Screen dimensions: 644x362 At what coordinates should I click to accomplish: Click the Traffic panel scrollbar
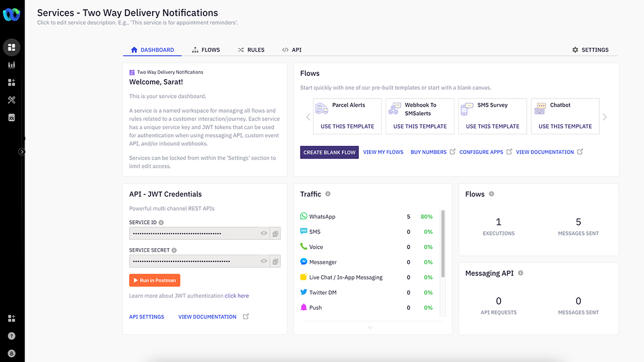coord(443,243)
